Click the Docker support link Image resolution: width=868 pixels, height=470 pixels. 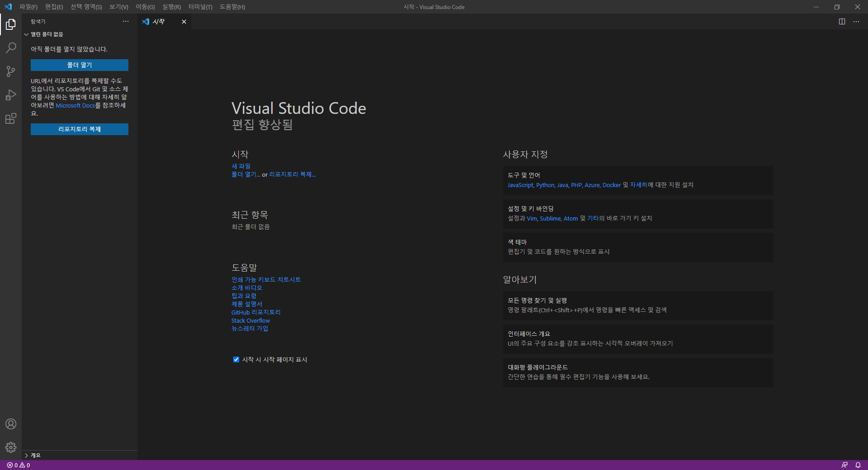(x=612, y=185)
